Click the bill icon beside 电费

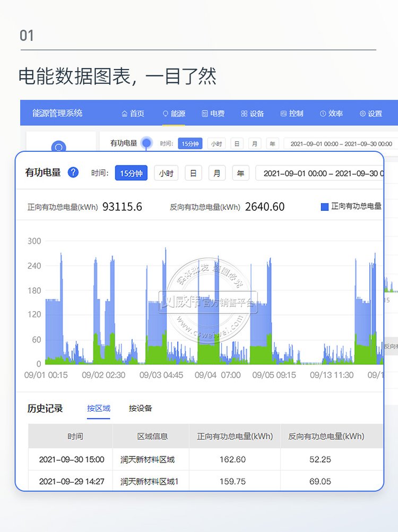coord(205,114)
